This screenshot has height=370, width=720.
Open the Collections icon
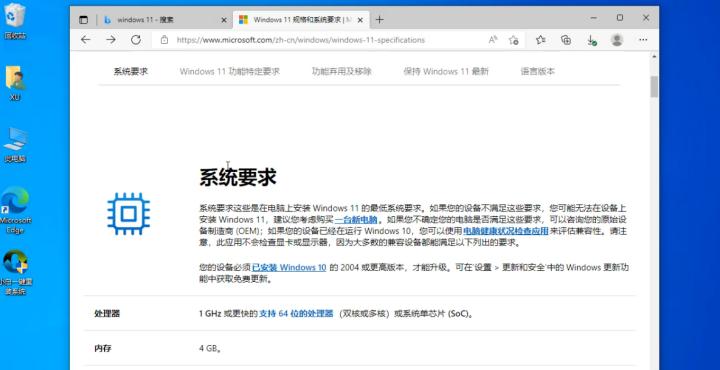pos(566,40)
